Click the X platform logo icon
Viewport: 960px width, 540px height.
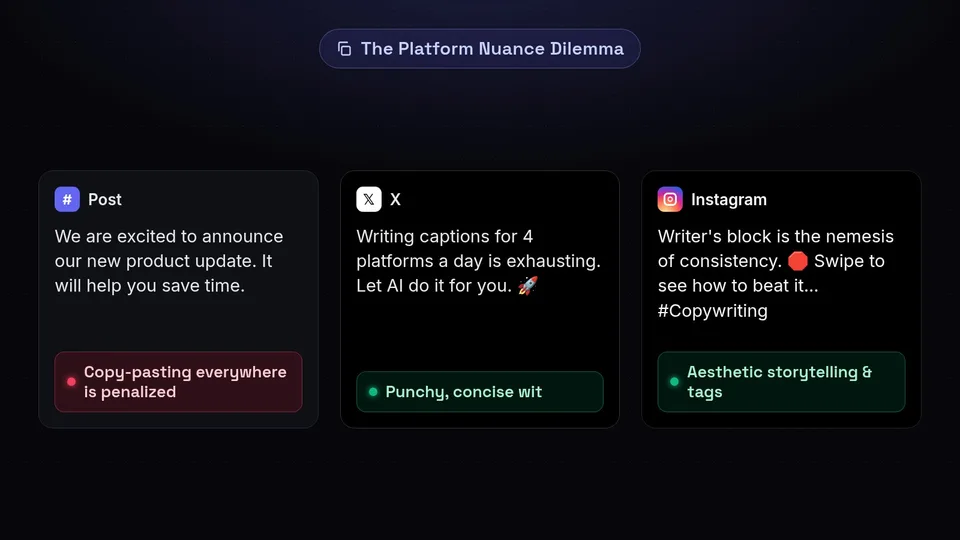(x=369, y=200)
